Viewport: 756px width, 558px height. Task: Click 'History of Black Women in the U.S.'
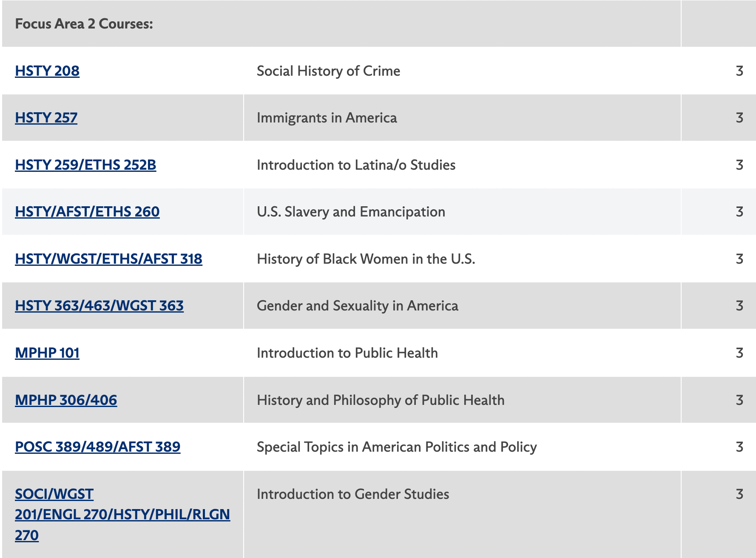(366, 259)
